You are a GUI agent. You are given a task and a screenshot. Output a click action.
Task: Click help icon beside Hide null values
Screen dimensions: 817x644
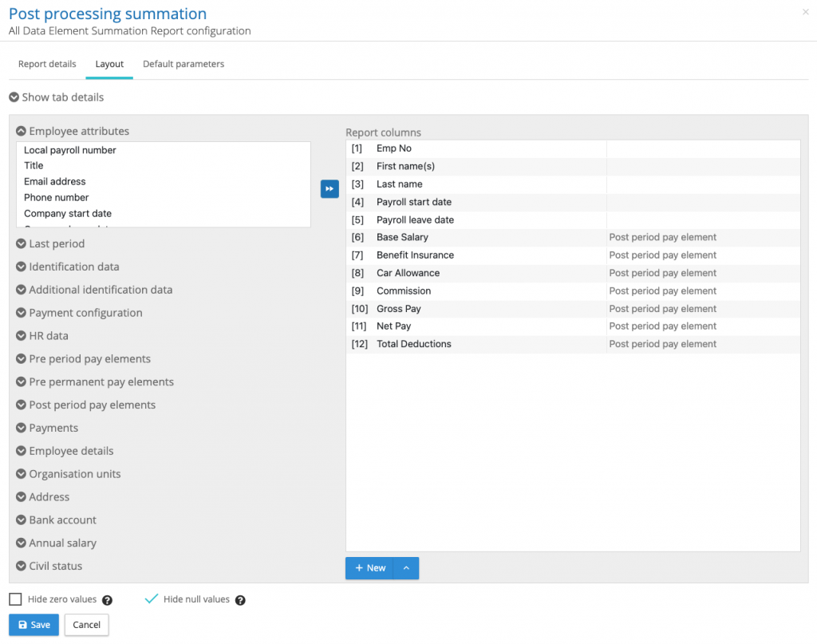[240, 600]
